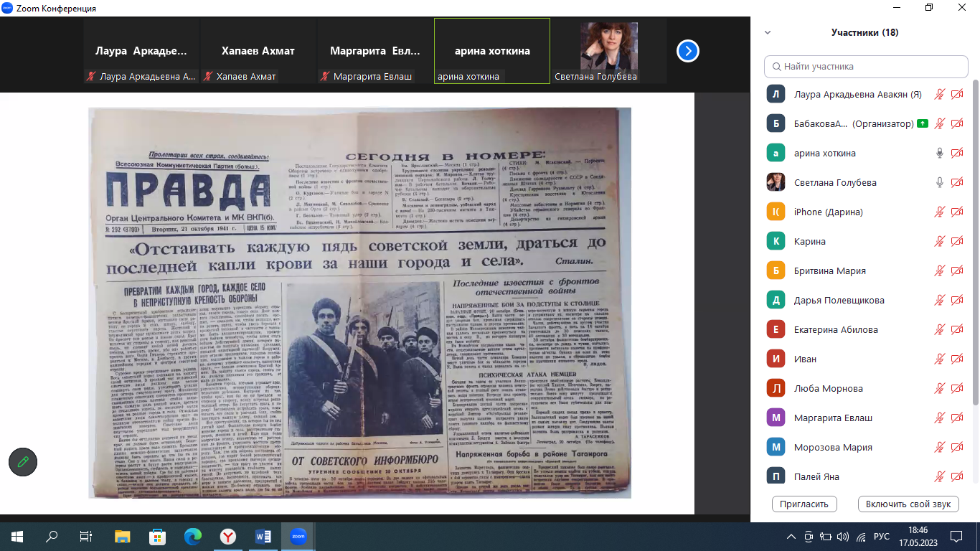
Task: Open Yandex Browser from the taskbar
Action: pyautogui.click(x=227, y=536)
